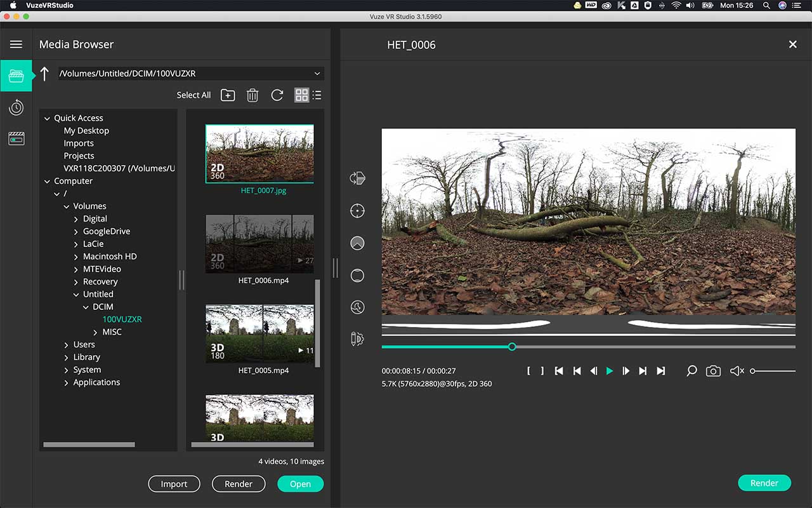The image size is (812, 508).
Task: Go to previous marker
Action: (577, 371)
